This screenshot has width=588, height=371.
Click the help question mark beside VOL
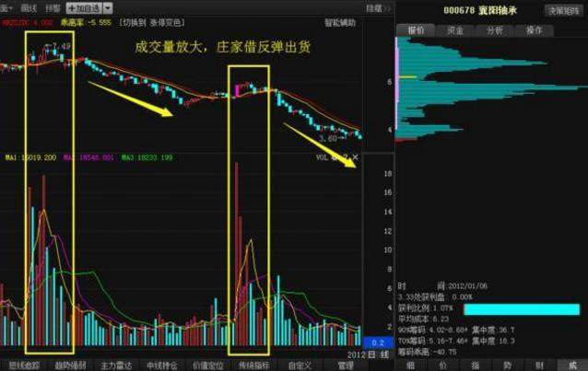tap(346, 157)
